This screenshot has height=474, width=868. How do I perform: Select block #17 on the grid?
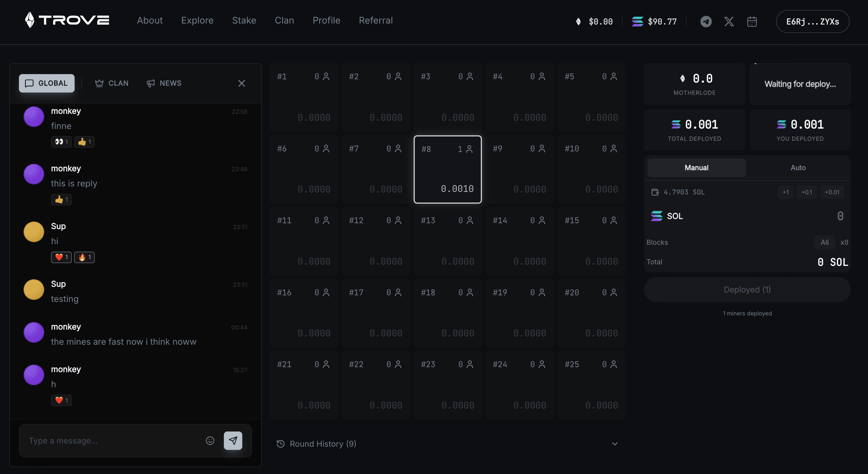[376, 313]
